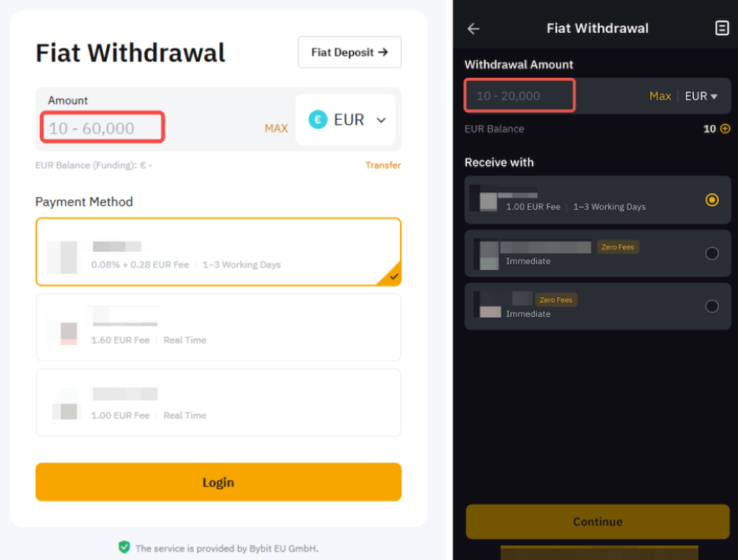The image size is (738, 560).
Task: Click the euro currency circle icon
Action: (x=318, y=120)
